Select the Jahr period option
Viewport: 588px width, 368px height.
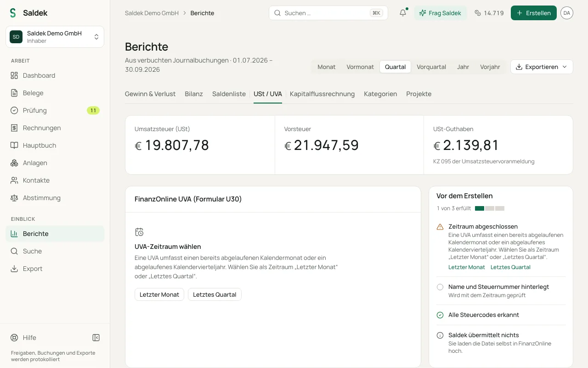pos(463,67)
